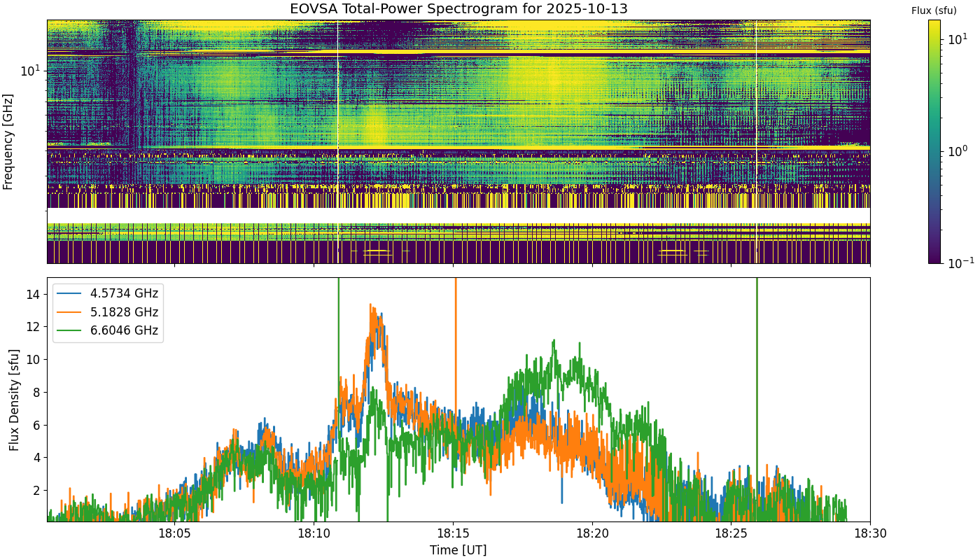Click the Flux (sfu) colorbar label
Screen dimensions: 980x560
pyautogui.click(x=934, y=10)
